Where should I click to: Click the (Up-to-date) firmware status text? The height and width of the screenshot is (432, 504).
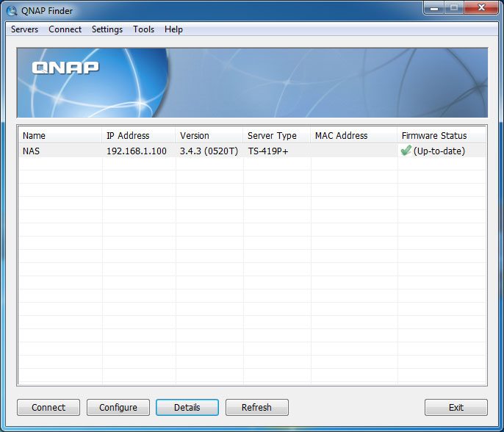(439, 151)
